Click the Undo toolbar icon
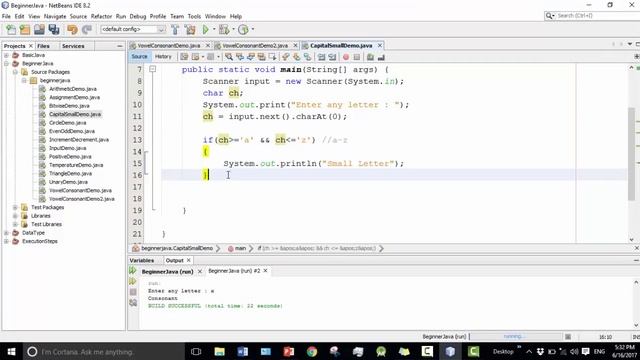640x360 pixels. 73,29
